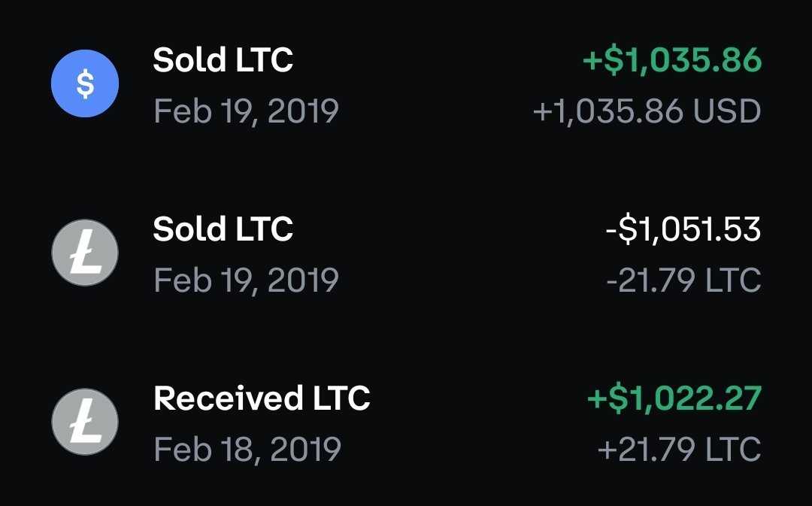View details of the LTC debit transaction row

(406, 254)
